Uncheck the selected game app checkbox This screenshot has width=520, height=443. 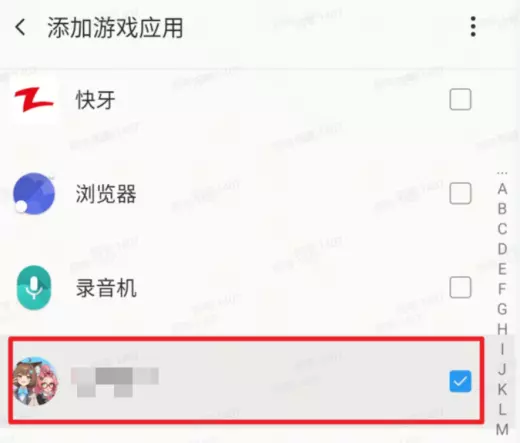(x=460, y=381)
